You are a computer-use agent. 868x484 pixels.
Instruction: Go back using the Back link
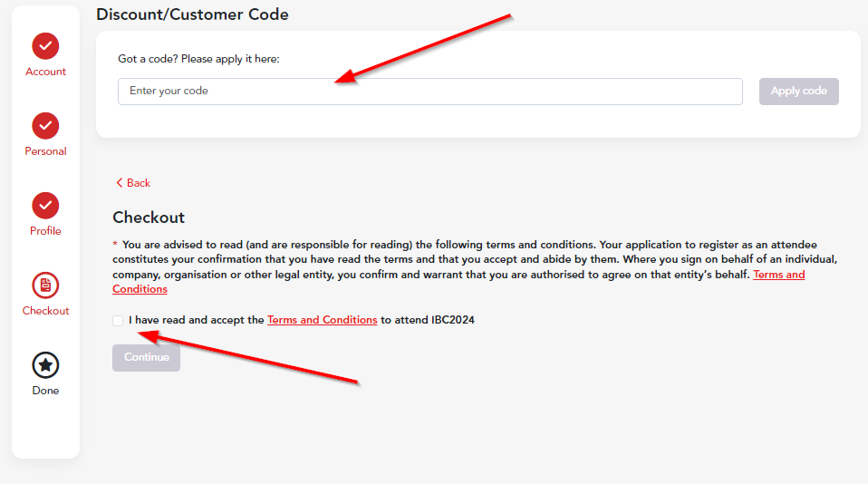click(x=138, y=183)
